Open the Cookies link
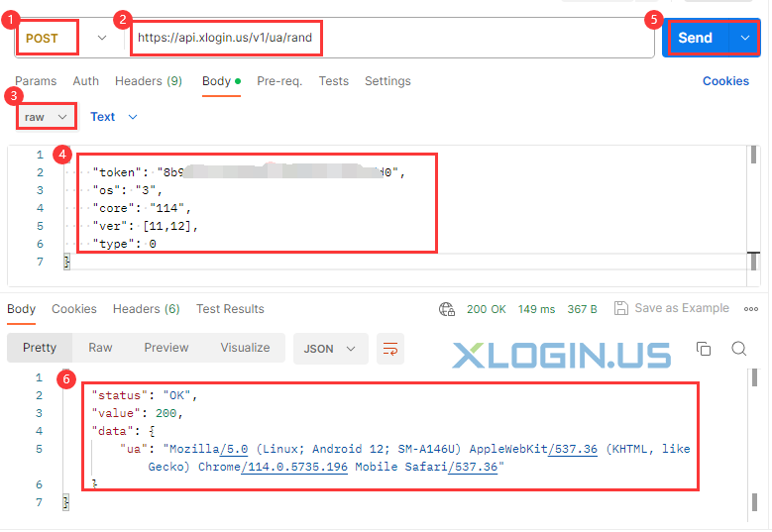This screenshot has width=772, height=532. tap(725, 81)
